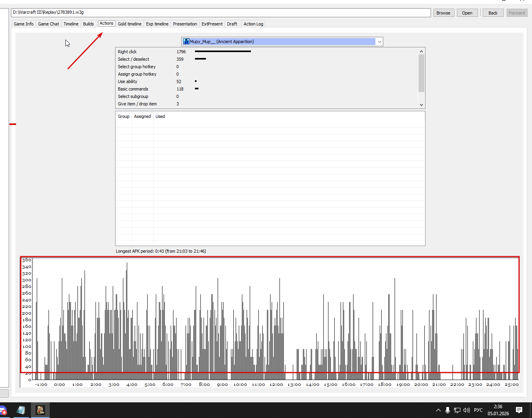Click the microphone tray icon

click(x=447, y=410)
